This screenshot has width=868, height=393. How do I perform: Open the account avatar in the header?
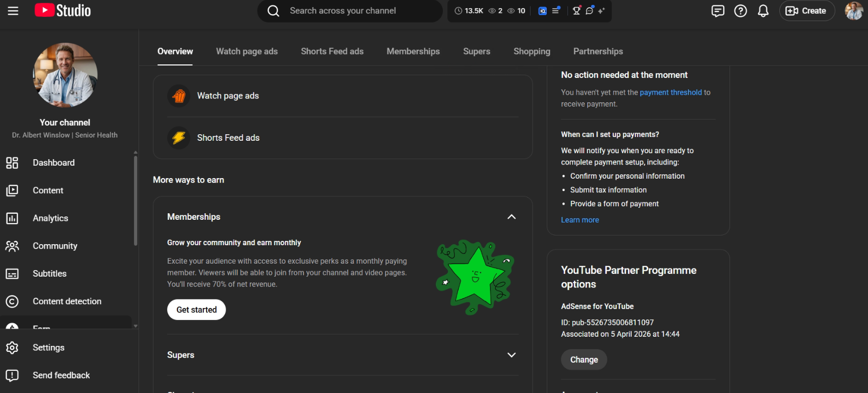(854, 11)
